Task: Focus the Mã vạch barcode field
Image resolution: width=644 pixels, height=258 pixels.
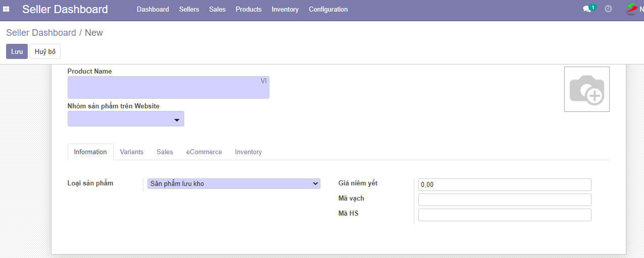Action: [505, 200]
